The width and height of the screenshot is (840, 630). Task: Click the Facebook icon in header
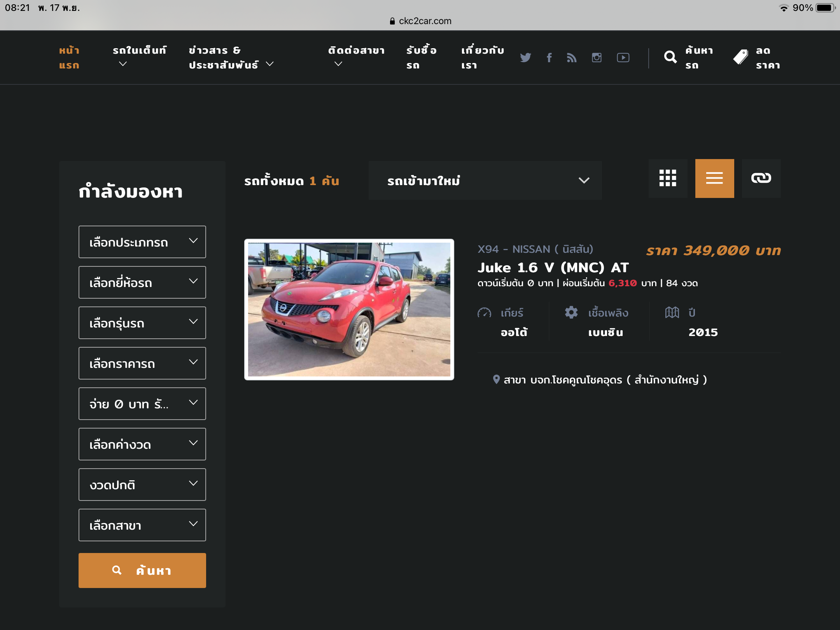pyautogui.click(x=549, y=58)
